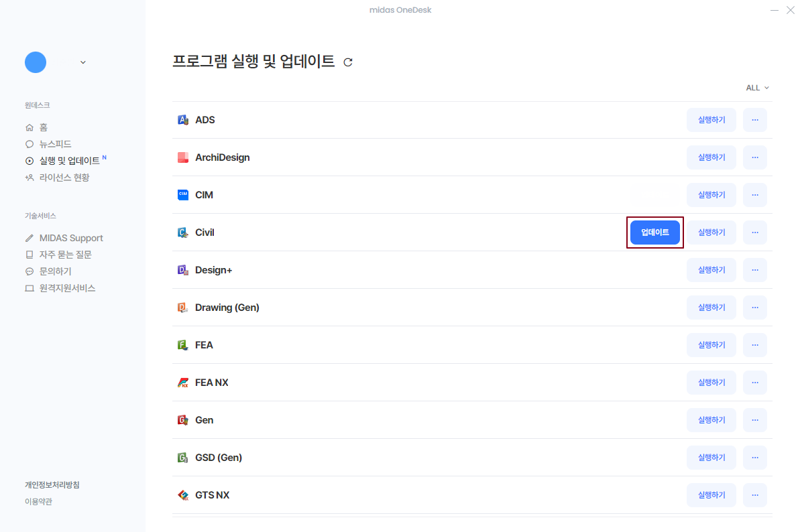The image size is (800, 532).
Task: Open more options for CIM
Action: click(755, 195)
